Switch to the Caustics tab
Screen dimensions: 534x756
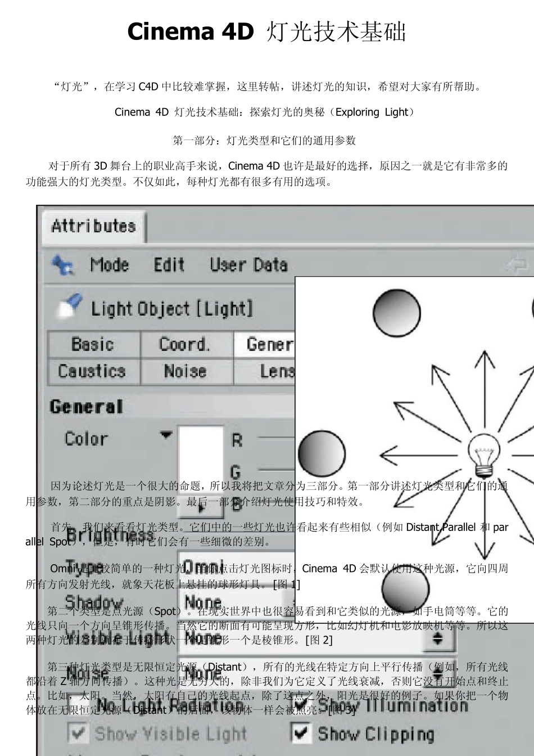pyautogui.click(x=93, y=371)
